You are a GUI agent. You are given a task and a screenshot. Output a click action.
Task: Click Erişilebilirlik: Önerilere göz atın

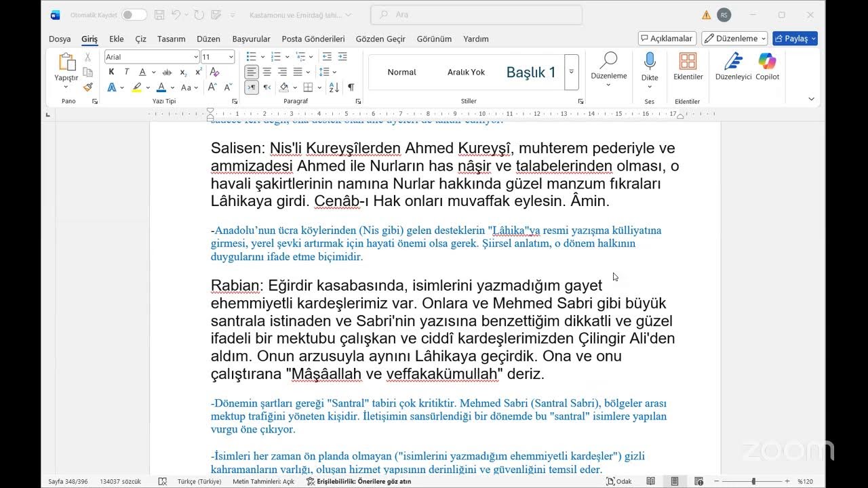[x=358, y=481]
